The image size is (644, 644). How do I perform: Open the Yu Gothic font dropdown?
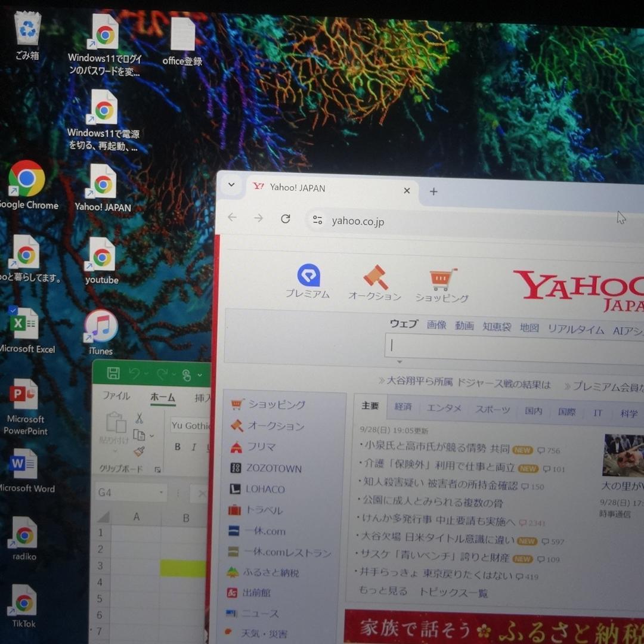tap(191, 425)
